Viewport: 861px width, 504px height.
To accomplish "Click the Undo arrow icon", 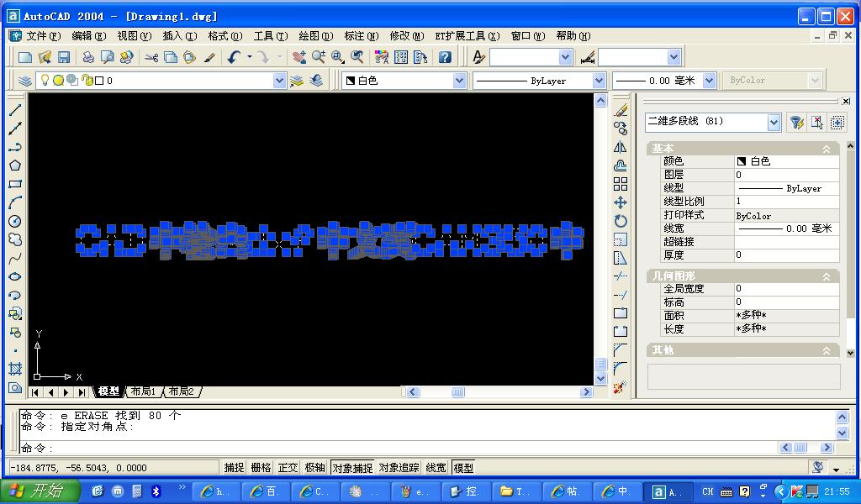I will (x=235, y=57).
